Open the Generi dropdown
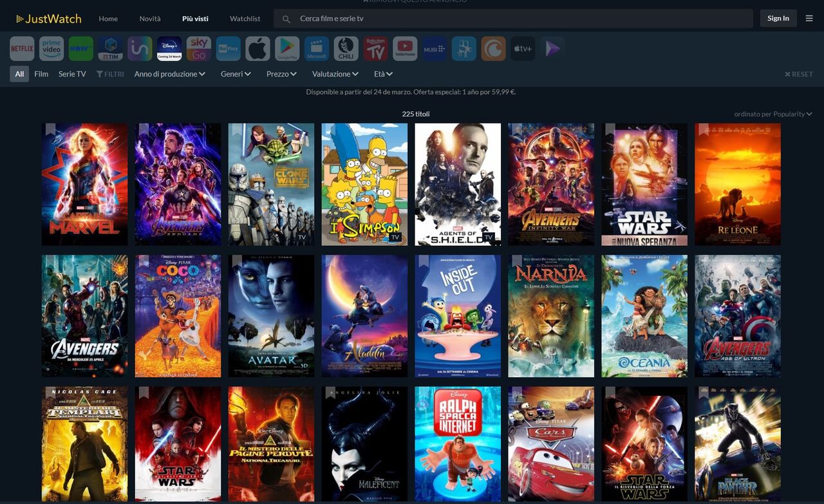This screenshot has height=504, width=824. (236, 73)
